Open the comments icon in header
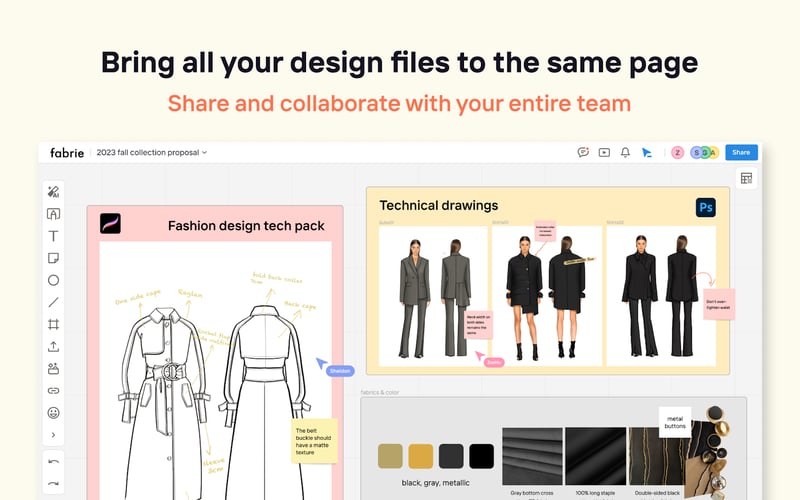Image resolution: width=800 pixels, height=500 pixels. pos(583,152)
